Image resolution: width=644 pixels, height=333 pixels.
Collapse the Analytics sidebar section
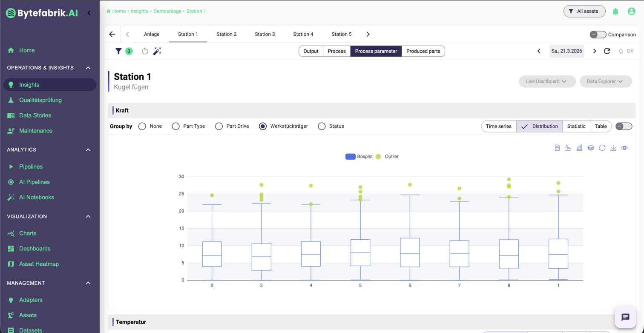click(x=88, y=150)
